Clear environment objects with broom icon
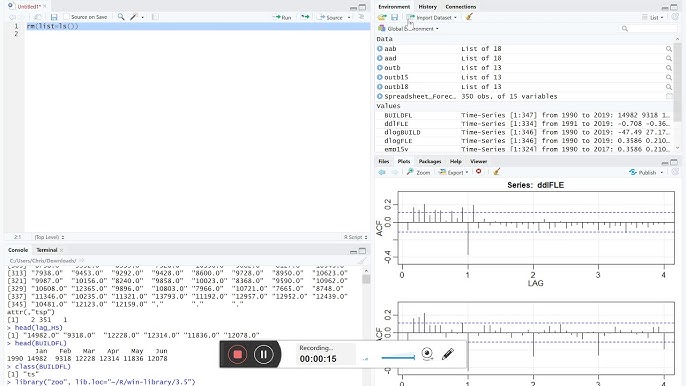686x386 pixels. (469, 17)
